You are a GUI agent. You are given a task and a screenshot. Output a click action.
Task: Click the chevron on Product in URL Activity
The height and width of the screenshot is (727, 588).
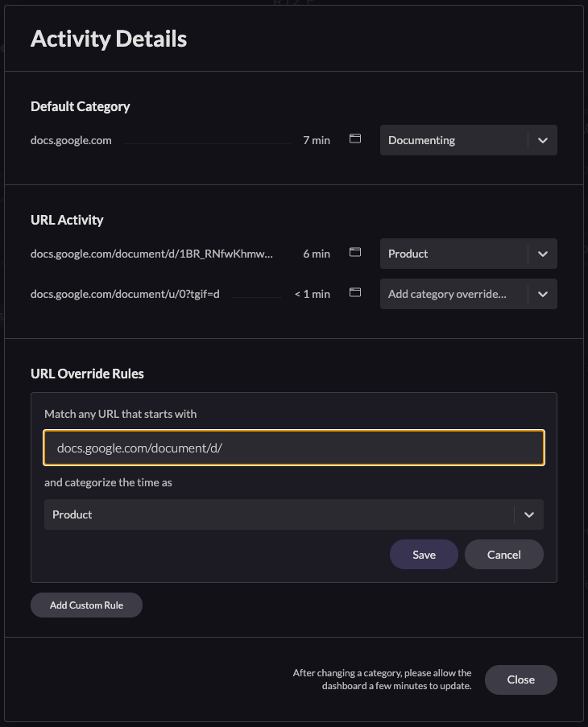(545, 253)
